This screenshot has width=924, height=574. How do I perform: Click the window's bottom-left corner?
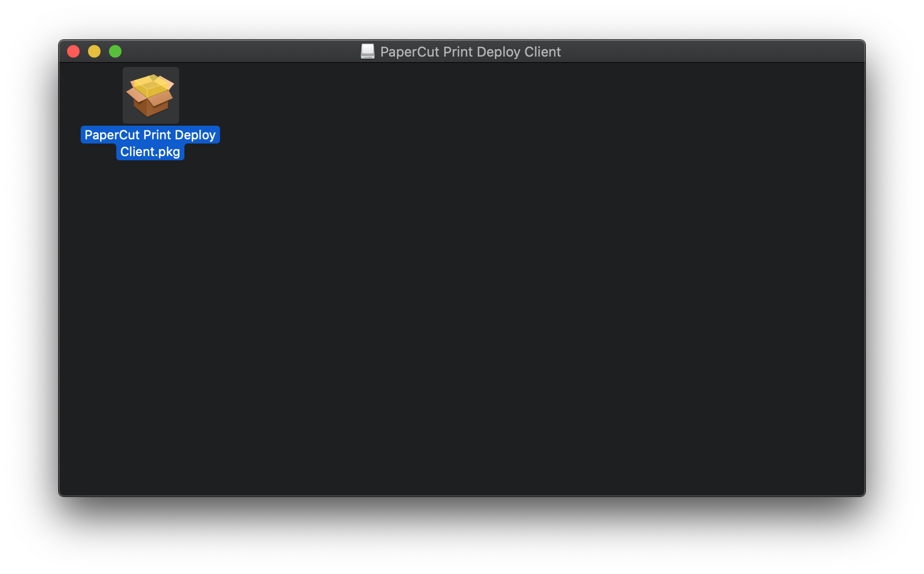click(x=63, y=492)
